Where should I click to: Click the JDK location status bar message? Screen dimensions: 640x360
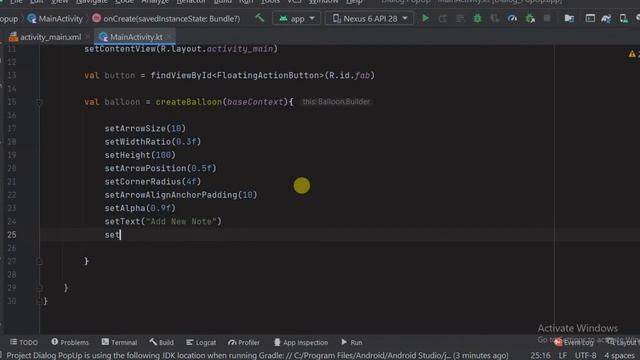(258, 356)
